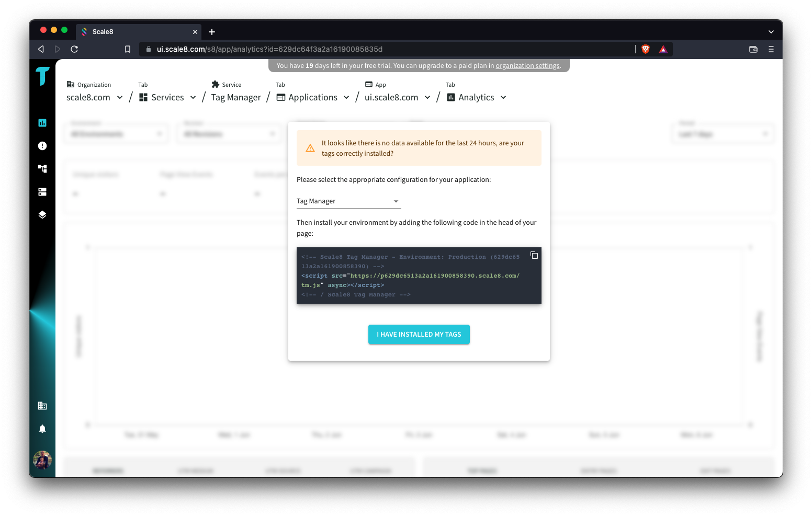This screenshot has height=516, width=812.
Task: Open the Brave wallet icon
Action: point(753,49)
